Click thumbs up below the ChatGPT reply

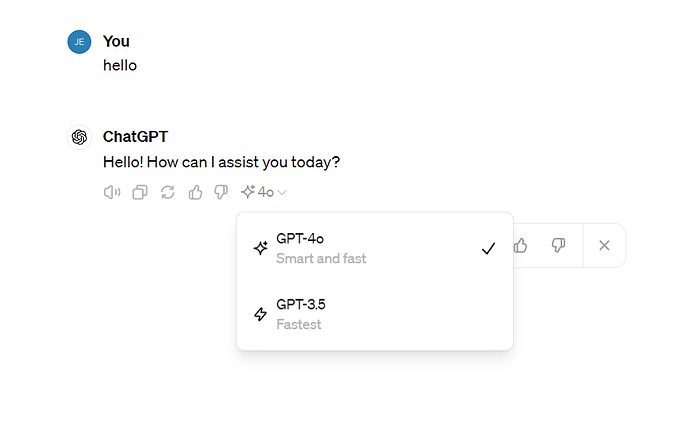point(195,192)
